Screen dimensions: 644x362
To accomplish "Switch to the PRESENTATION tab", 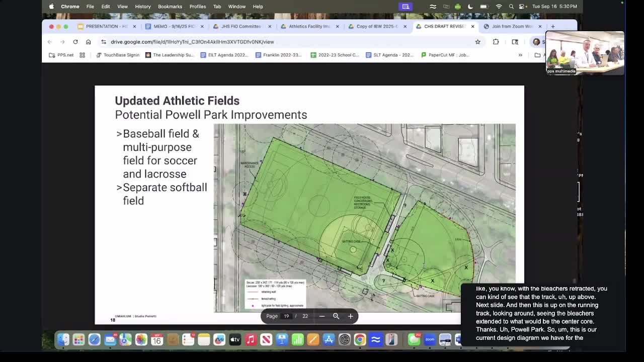I will (106, 26).
